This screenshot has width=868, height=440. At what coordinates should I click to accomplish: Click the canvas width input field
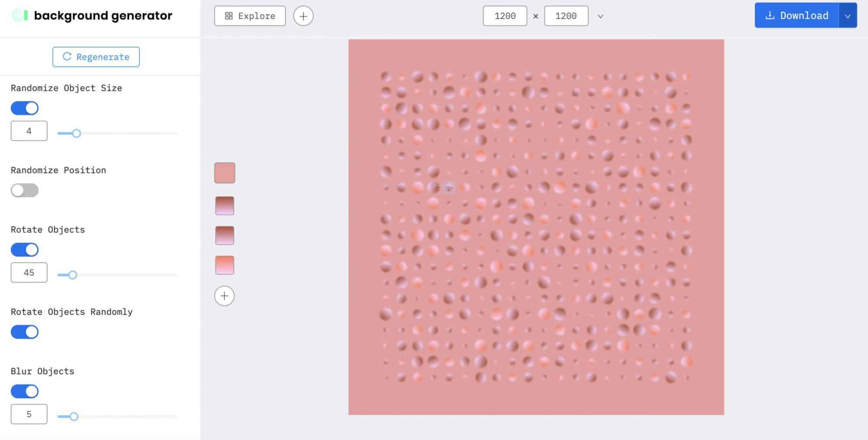tap(504, 16)
